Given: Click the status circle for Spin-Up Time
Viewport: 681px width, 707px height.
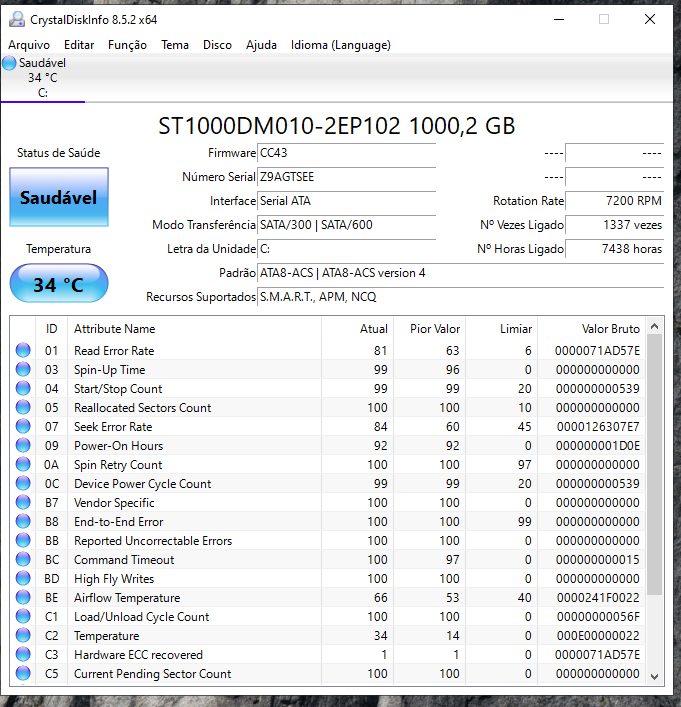Looking at the screenshot, I should tap(23, 369).
